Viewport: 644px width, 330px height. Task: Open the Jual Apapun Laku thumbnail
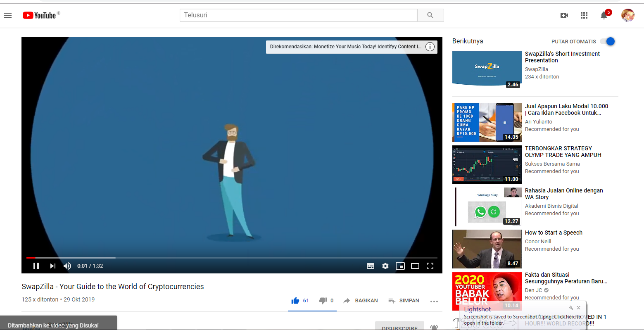487,123
